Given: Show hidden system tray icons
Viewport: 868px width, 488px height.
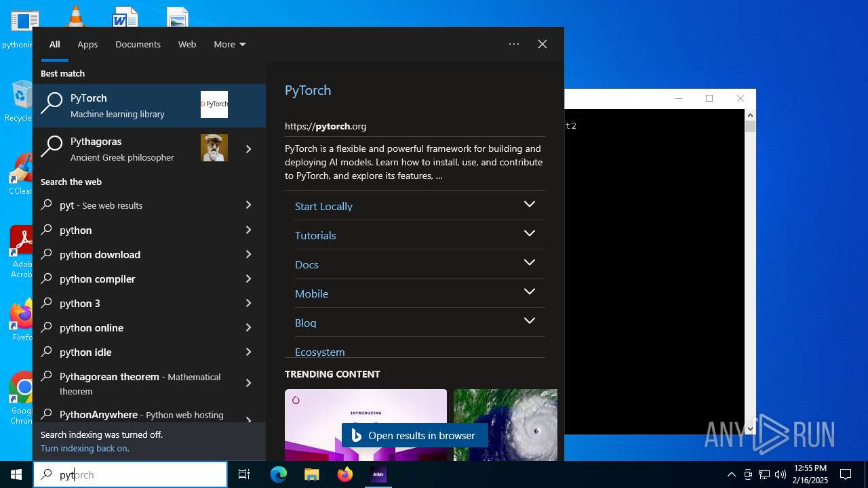Looking at the screenshot, I should click(x=731, y=474).
